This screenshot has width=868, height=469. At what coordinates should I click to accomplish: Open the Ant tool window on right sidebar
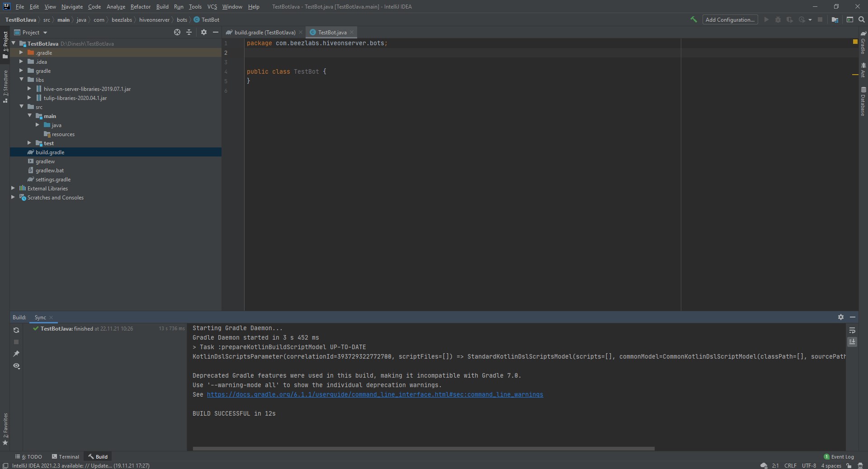(x=863, y=70)
